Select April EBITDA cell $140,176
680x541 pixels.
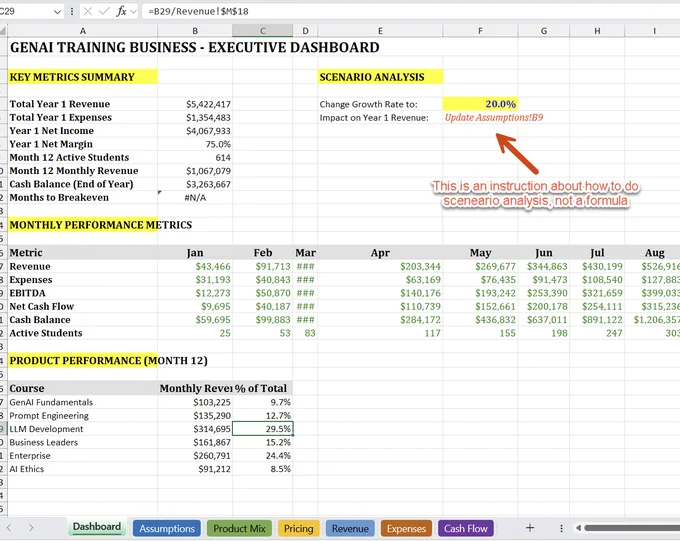pos(380,293)
